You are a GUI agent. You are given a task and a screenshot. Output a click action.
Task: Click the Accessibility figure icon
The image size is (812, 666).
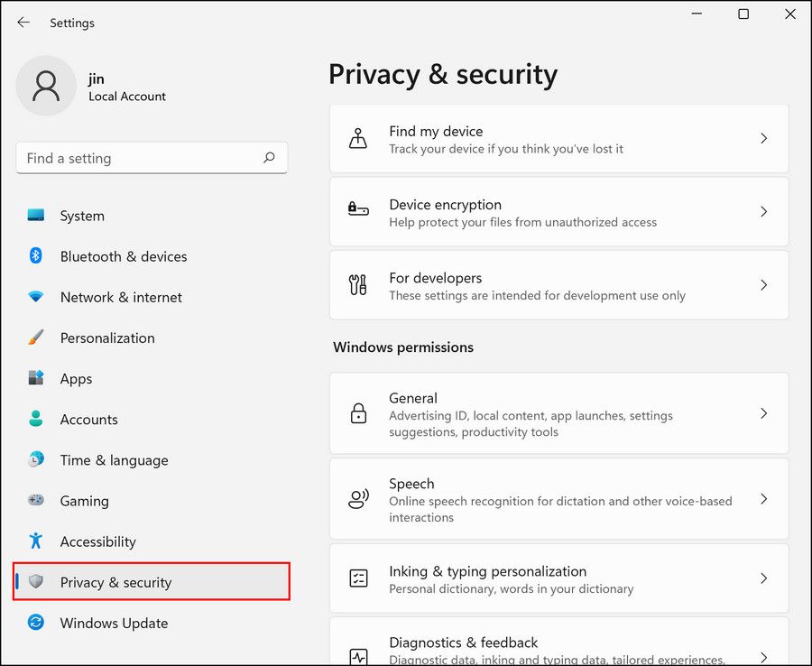(37, 541)
